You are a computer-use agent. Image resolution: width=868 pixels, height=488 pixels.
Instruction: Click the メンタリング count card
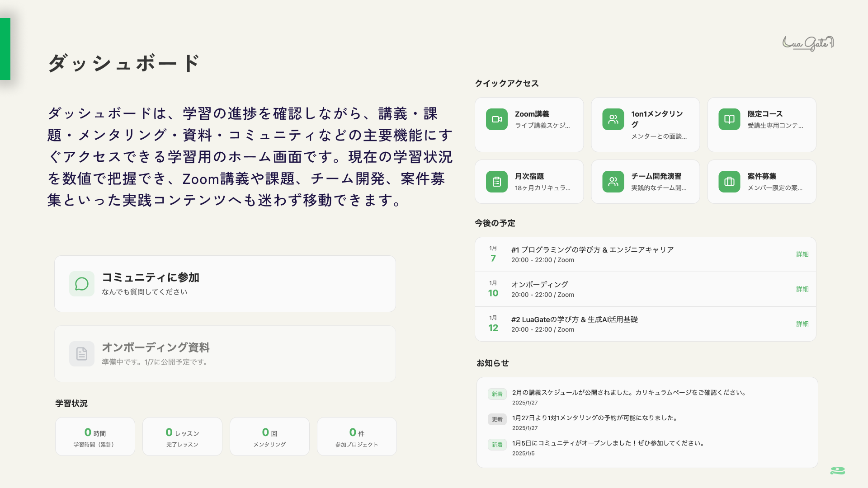(269, 436)
